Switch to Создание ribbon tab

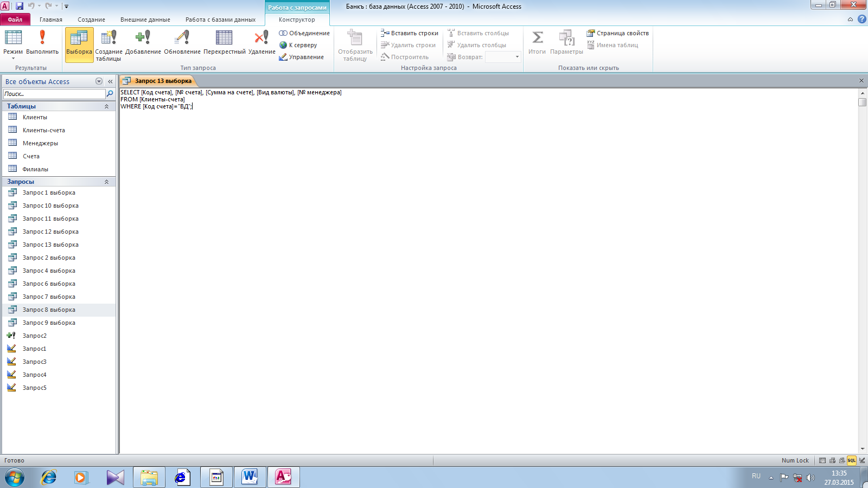point(91,20)
